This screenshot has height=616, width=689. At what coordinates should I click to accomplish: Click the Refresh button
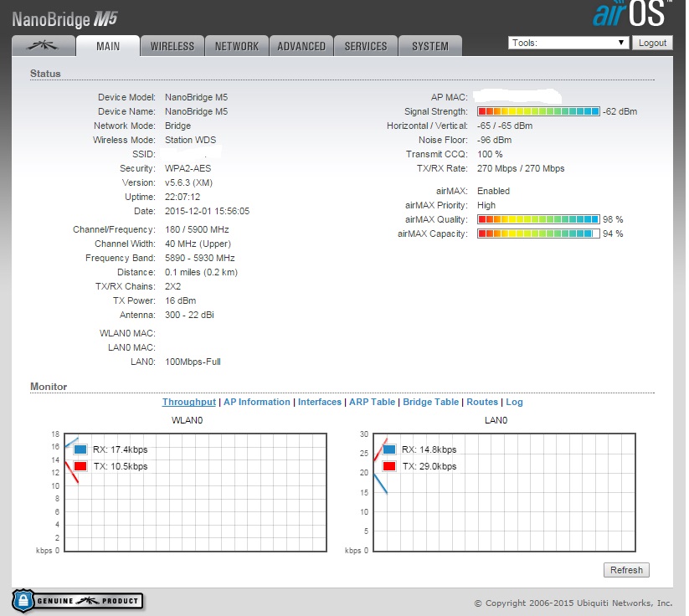626,570
